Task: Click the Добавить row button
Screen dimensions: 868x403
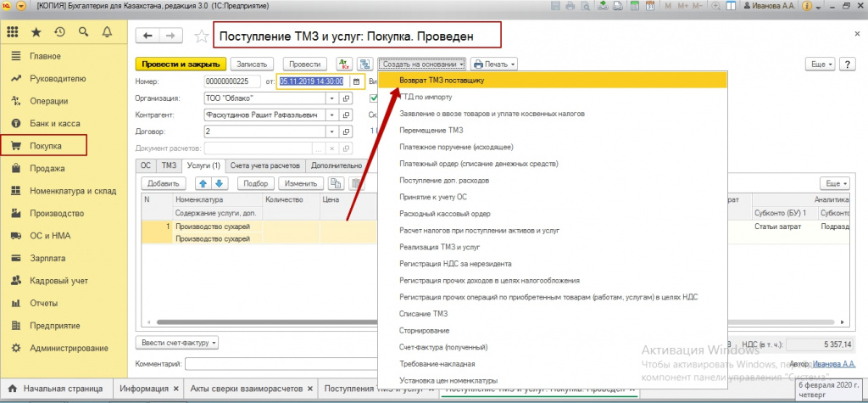Action: click(x=163, y=183)
